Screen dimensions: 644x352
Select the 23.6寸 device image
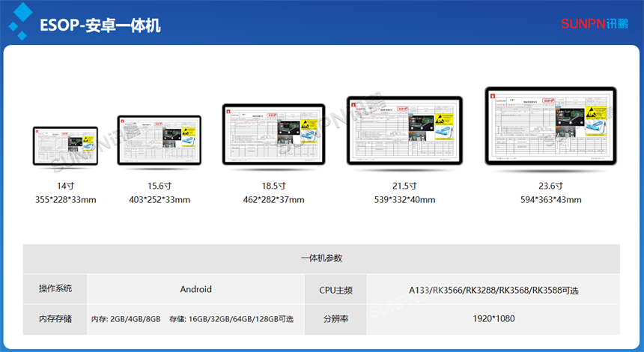click(550, 126)
